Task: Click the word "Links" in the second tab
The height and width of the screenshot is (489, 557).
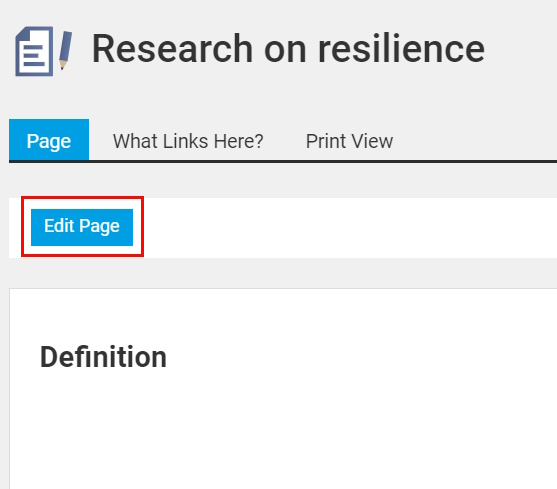Action: point(186,141)
